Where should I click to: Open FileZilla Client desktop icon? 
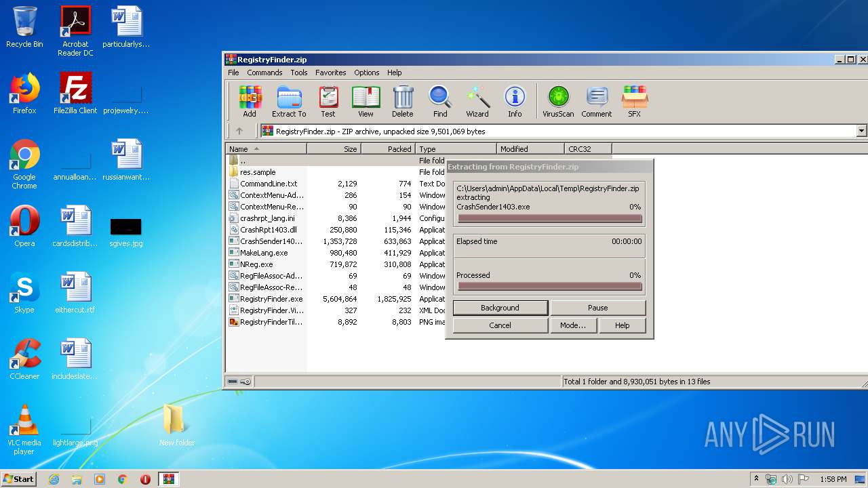click(75, 94)
